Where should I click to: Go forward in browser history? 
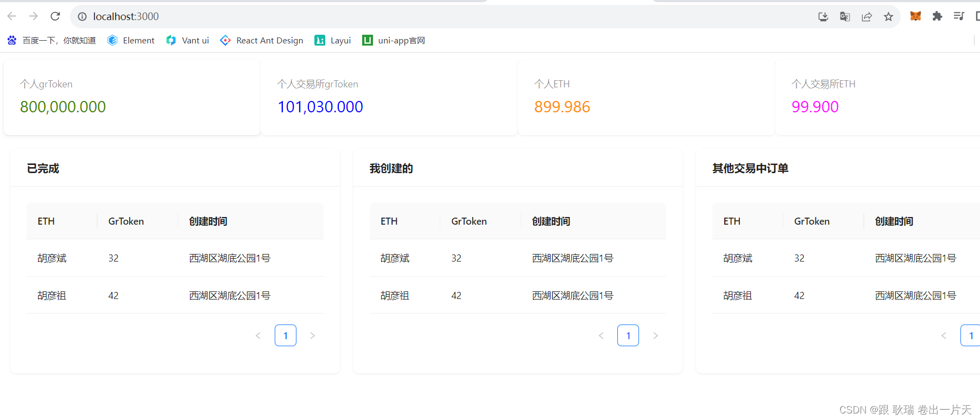coord(34,16)
